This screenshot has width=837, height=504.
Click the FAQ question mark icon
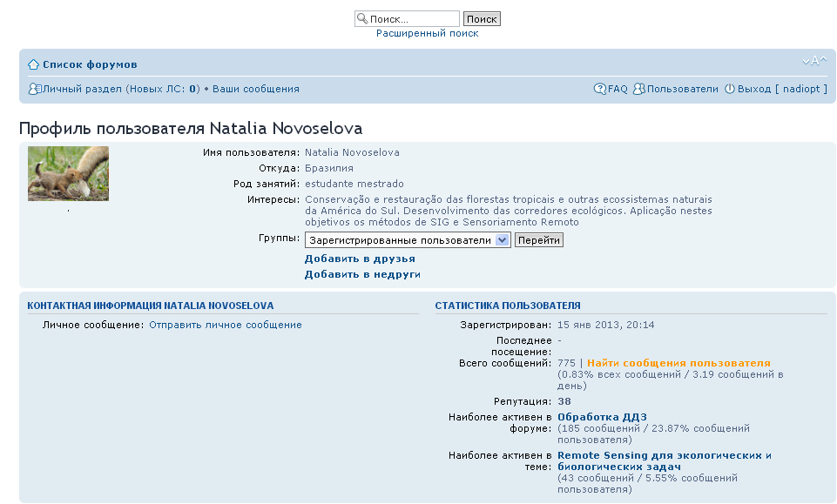600,89
